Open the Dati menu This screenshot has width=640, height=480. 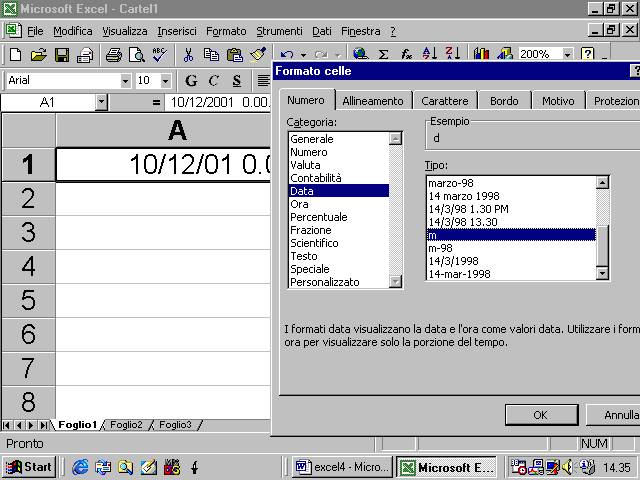[322, 31]
